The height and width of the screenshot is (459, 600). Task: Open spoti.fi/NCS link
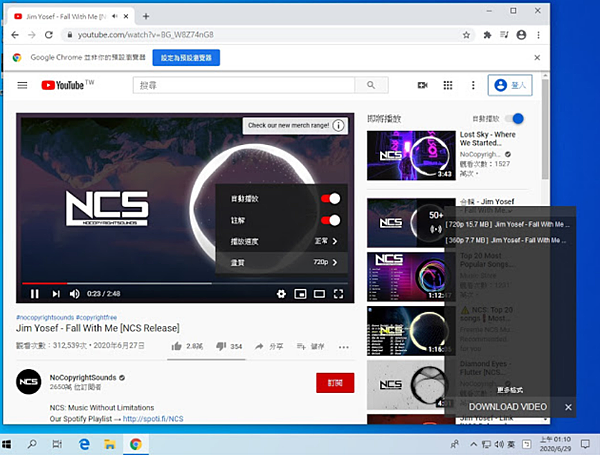[153, 419]
